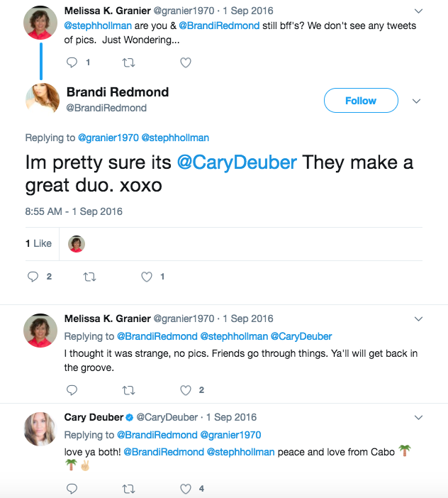Reply to Cary Deuber's Cabo tweet
This screenshot has width=448, height=498.
[x=72, y=488]
